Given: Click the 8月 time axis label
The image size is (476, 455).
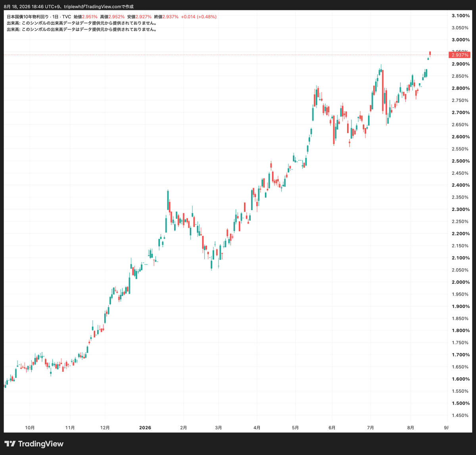Looking at the screenshot, I should [x=411, y=428].
